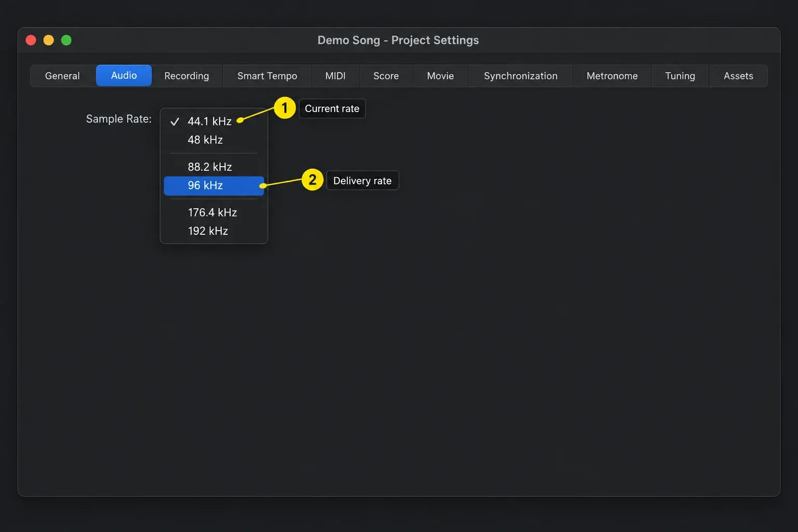798x532 pixels.
Task: Switch to the Tuning tab
Action: (680, 76)
